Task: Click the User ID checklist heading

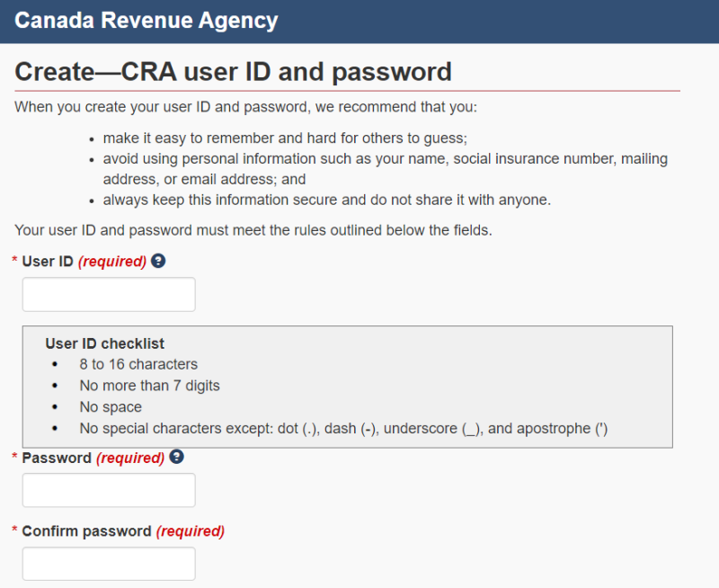Action: pos(104,343)
